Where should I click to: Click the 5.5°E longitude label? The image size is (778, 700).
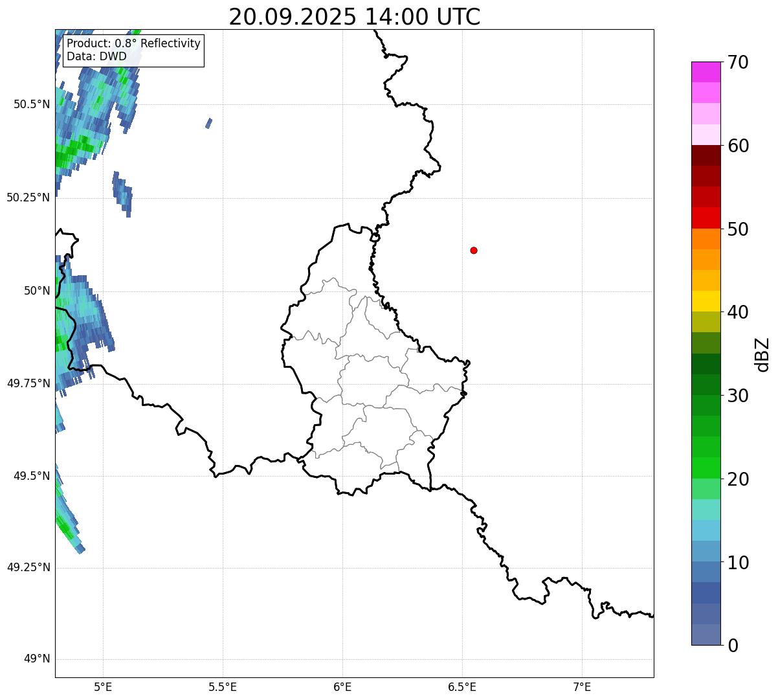223,687
